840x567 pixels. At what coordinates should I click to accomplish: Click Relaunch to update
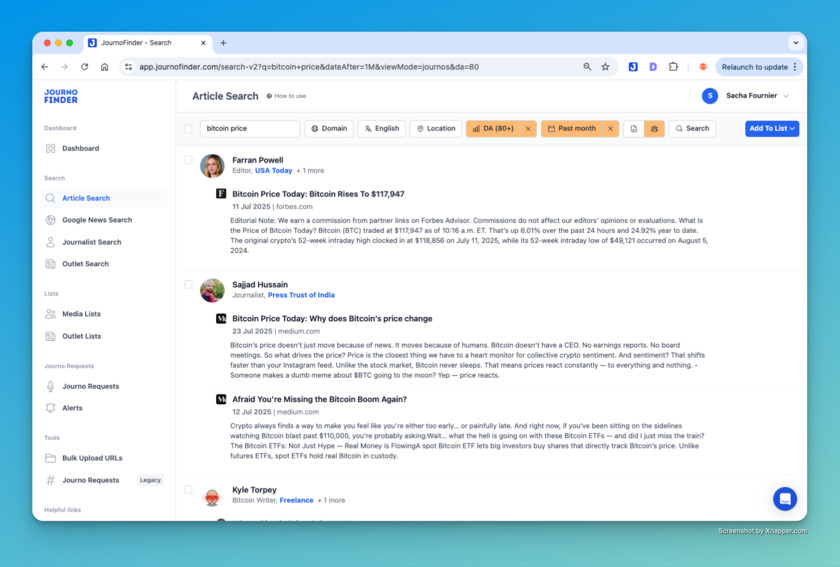tap(754, 67)
